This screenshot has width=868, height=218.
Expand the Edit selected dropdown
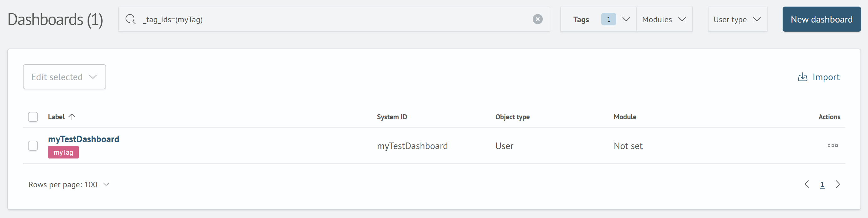(x=64, y=77)
